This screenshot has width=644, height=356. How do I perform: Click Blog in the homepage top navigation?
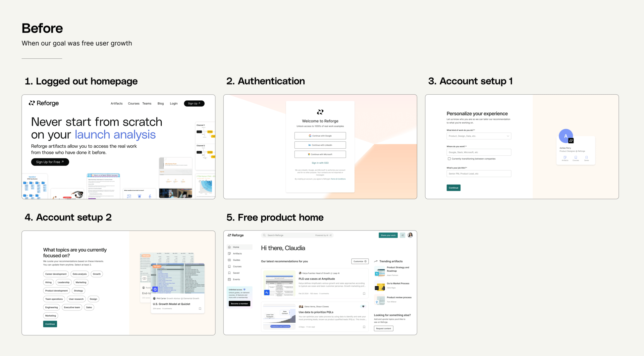pyautogui.click(x=161, y=103)
